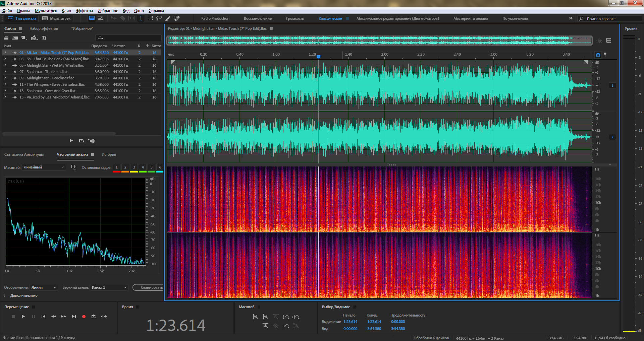Toggle spectral frequency display button
This screenshot has height=341, width=644.
92,18
